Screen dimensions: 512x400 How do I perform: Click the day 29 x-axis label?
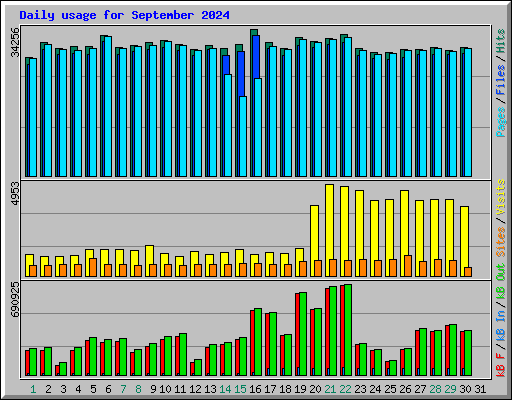click(450, 389)
